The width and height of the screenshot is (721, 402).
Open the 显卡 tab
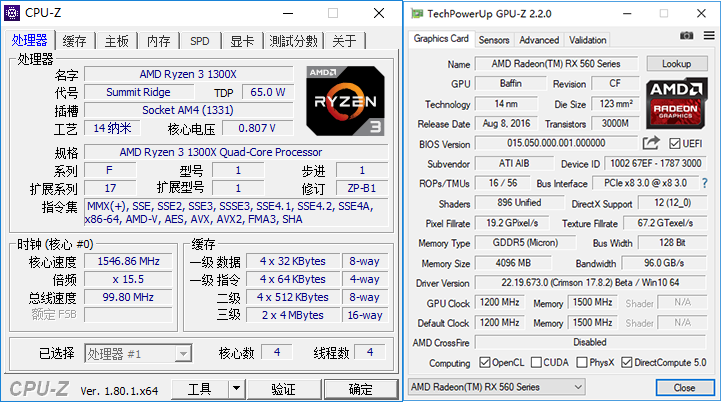click(x=242, y=41)
